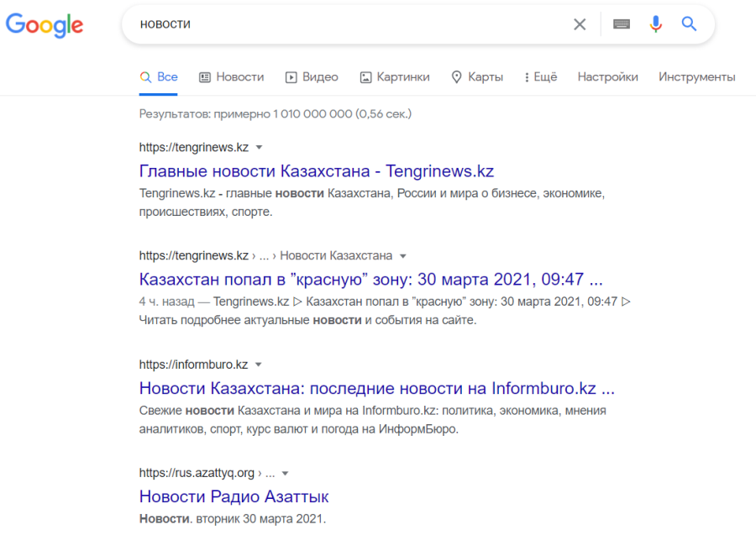
Task: Expand dropdown arrow next to https://rus.azattyq.org
Action: (x=286, y=474)
